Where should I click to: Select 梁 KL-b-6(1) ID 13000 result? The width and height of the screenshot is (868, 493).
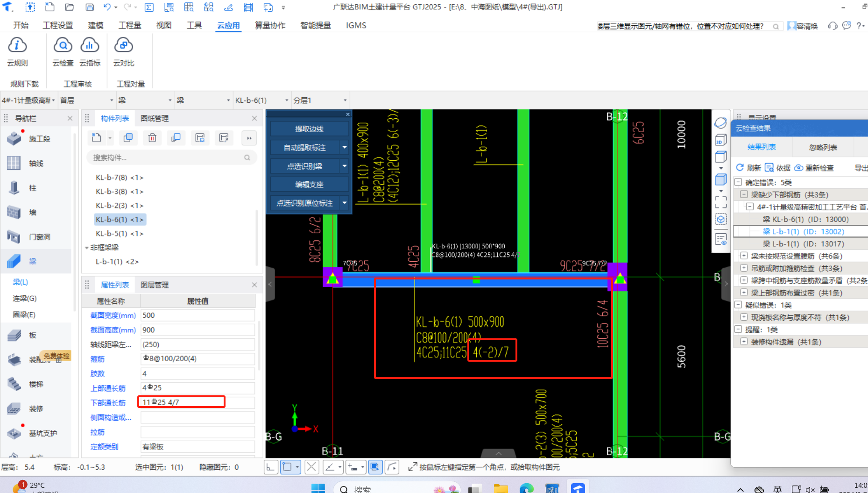click(x=805, y=219)
